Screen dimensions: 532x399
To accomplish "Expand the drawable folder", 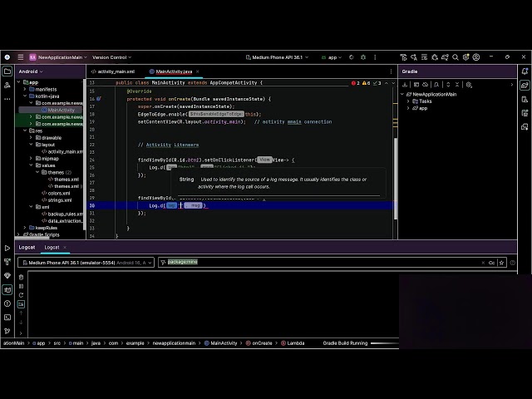I will point(31,138).
